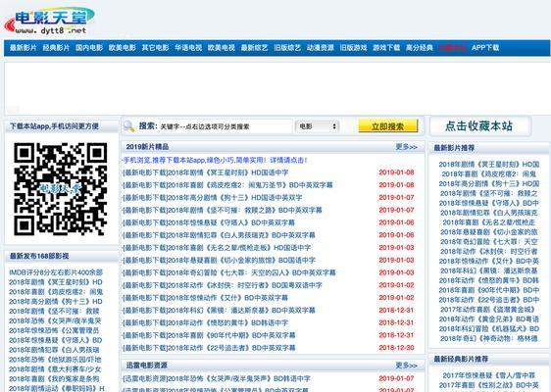
Task: Open the 经典影片 nav item
Action: point(56,48)
